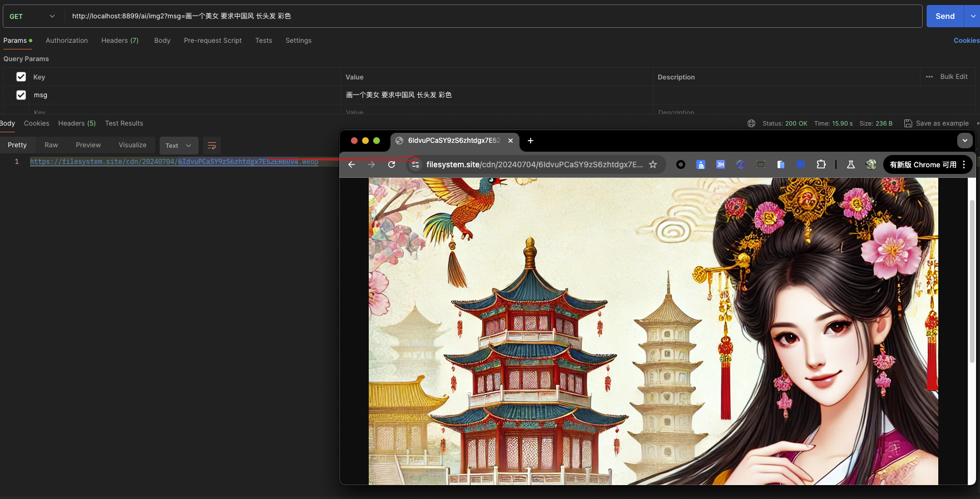Viewport: 980px width, 499px height.
Task: Switch response view to Visualize
Action: (132, 145)
